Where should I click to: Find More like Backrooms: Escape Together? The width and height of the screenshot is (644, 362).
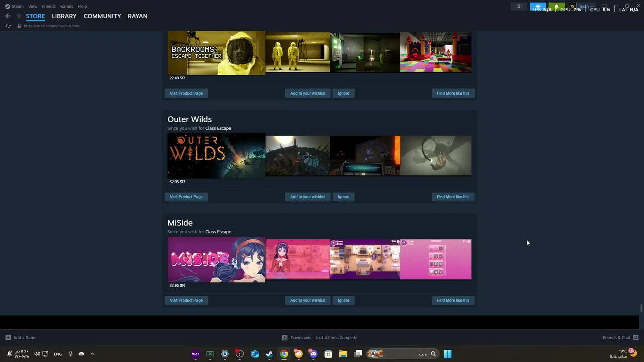point(453,93)
